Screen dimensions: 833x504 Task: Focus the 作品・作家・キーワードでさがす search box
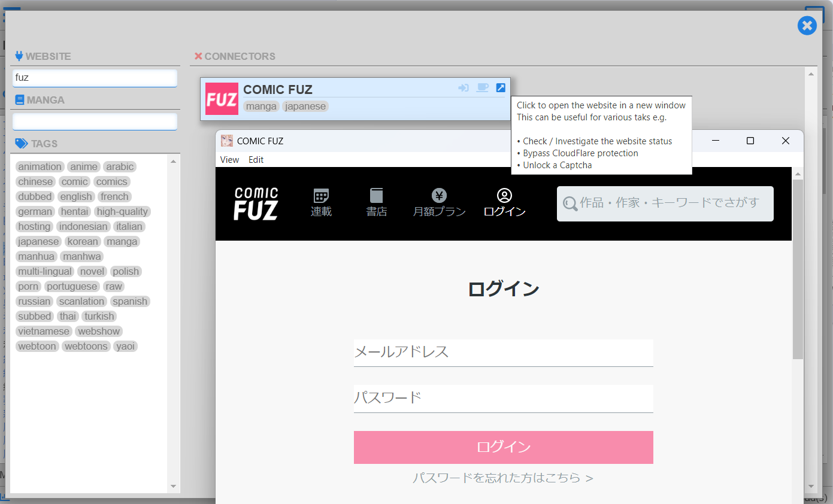tap(665, 204)
